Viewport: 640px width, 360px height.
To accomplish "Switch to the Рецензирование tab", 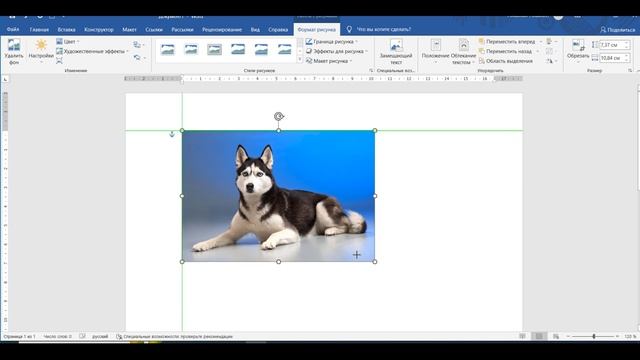I will pos(222,29).
